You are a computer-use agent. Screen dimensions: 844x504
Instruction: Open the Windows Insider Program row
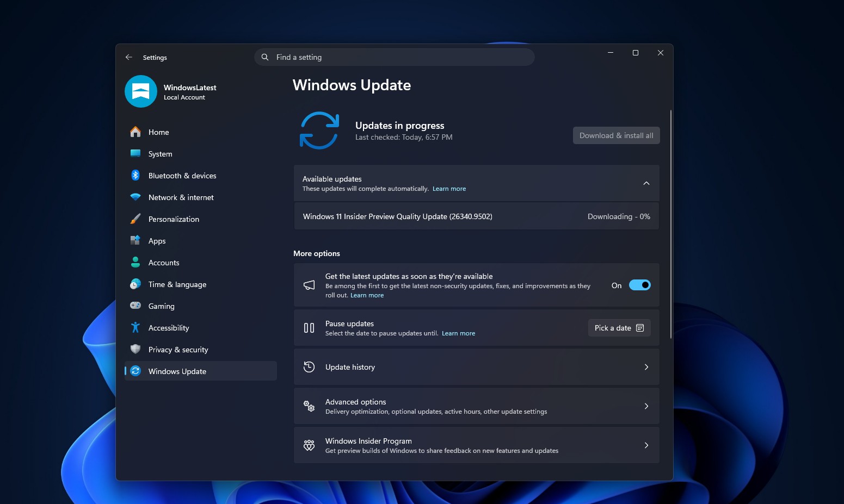coord(477,445)
